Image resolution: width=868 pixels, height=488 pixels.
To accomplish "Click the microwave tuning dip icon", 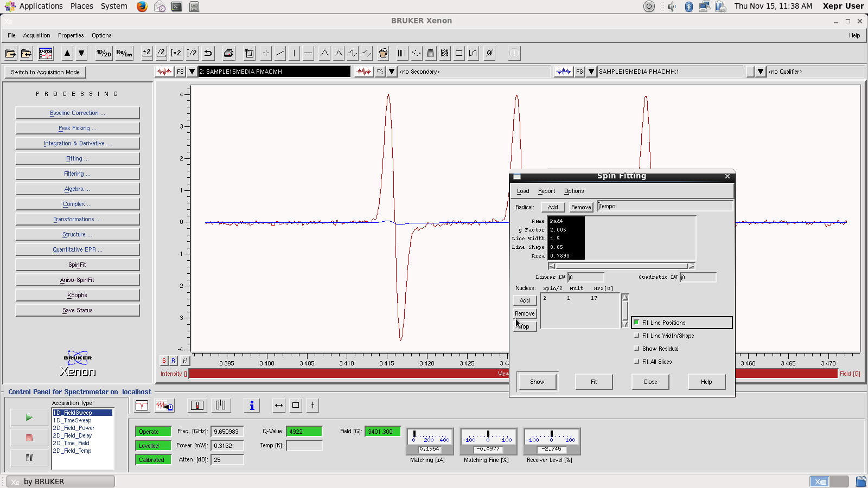I will tap(142, 406).
